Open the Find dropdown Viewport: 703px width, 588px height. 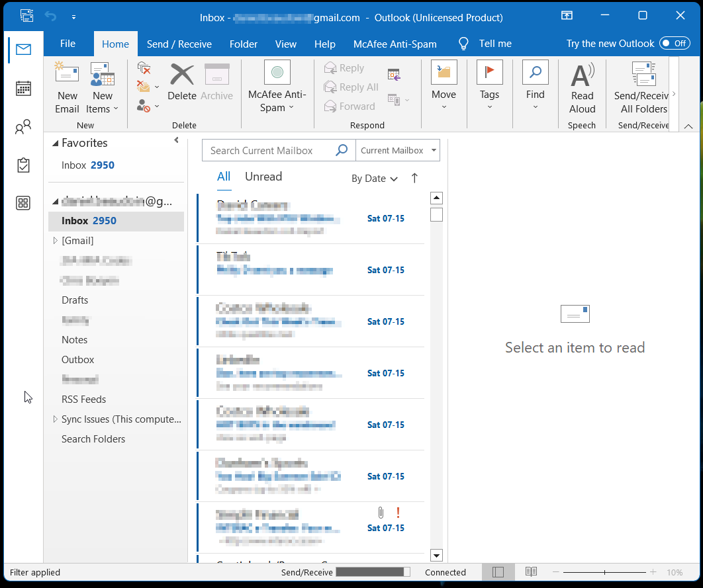tap(536, 87)
